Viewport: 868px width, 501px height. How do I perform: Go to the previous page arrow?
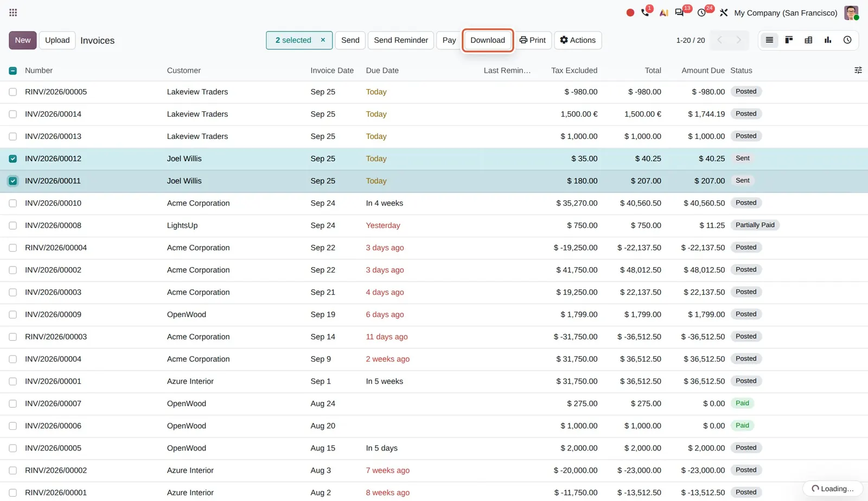click(720, 40)
